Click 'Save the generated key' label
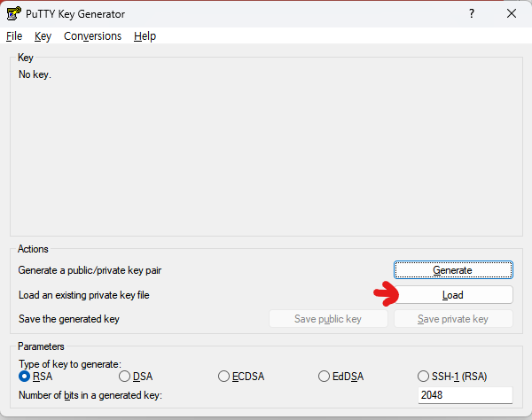This screenshot has width=532, height=420. (69, 319)
